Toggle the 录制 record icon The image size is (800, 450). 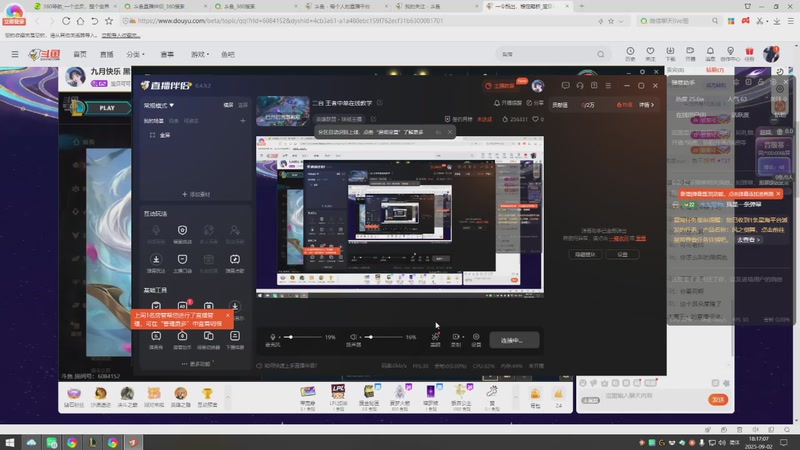pyautogui.click(x=456, y=337)
